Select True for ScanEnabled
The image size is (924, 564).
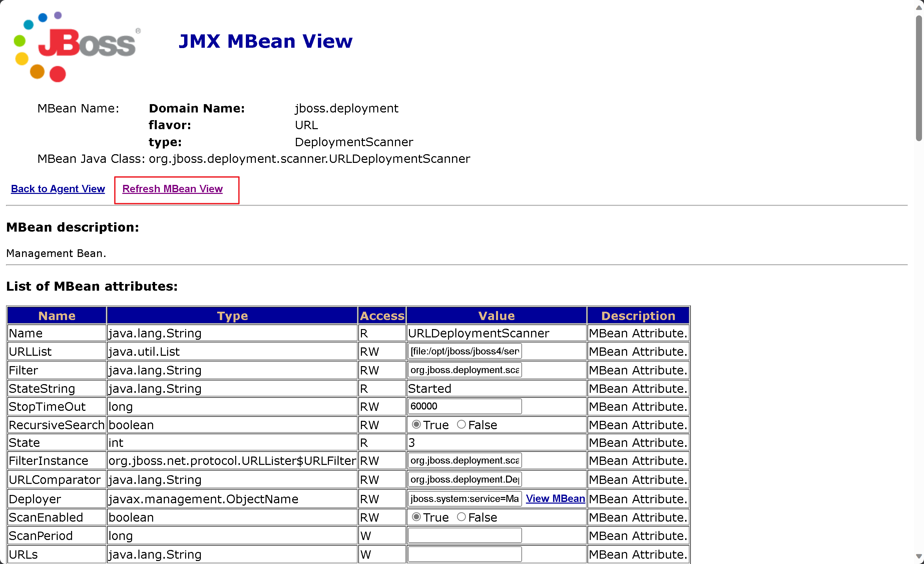(x=416, y=517)
